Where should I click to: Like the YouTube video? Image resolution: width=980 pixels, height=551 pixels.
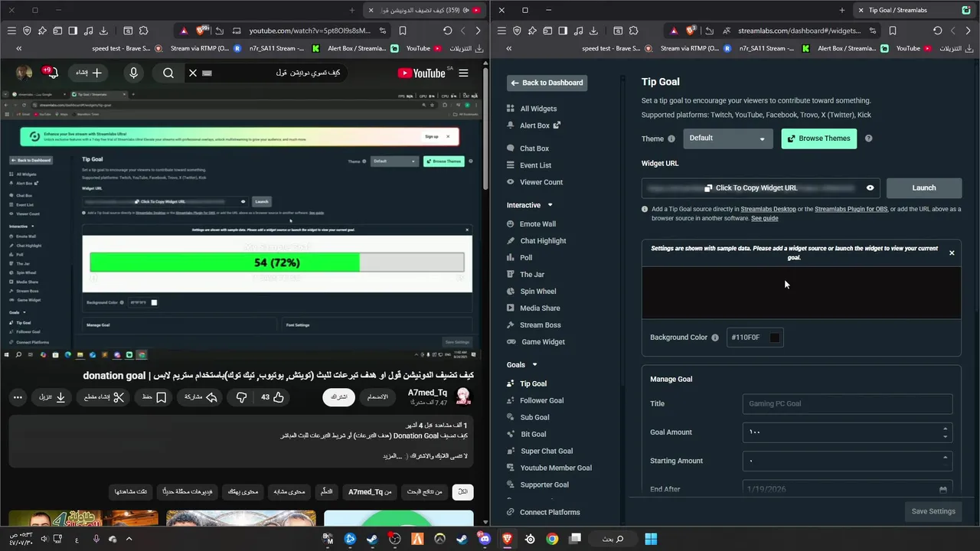click(x=272, y=397)
